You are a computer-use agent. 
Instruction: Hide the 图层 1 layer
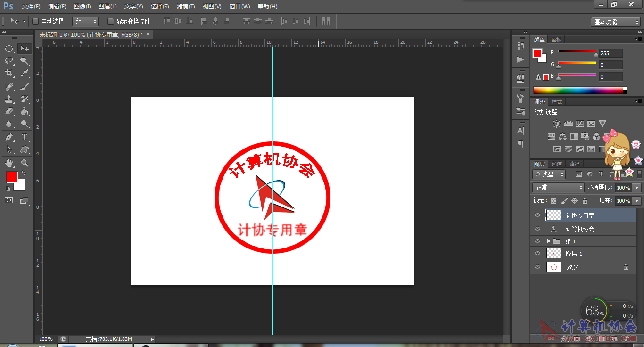[537, 253]
